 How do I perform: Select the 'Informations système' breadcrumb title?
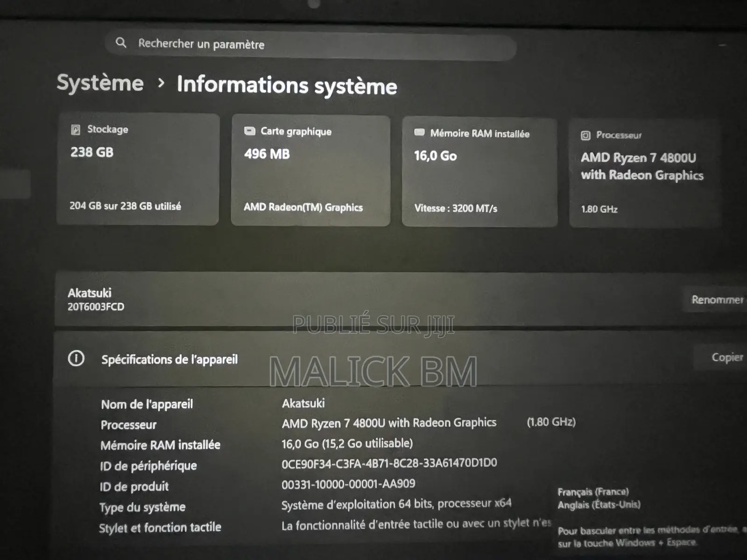(x=287, y=86)
